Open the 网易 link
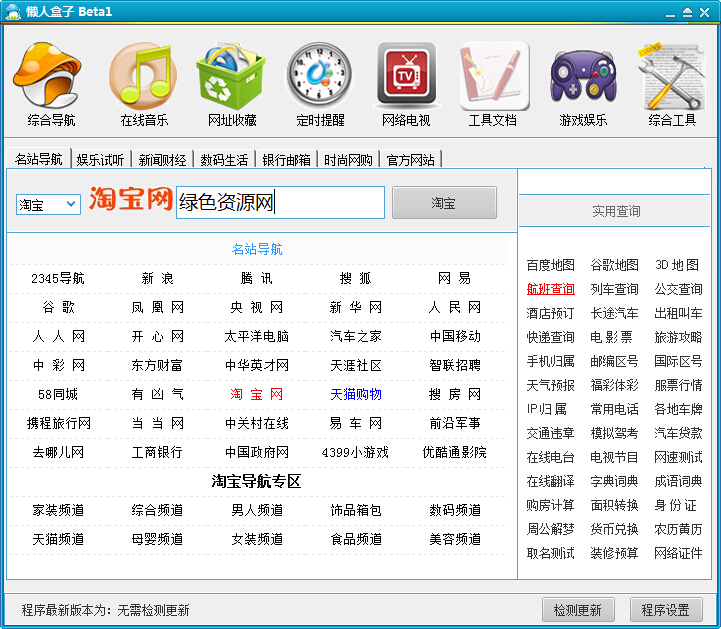 454,278
